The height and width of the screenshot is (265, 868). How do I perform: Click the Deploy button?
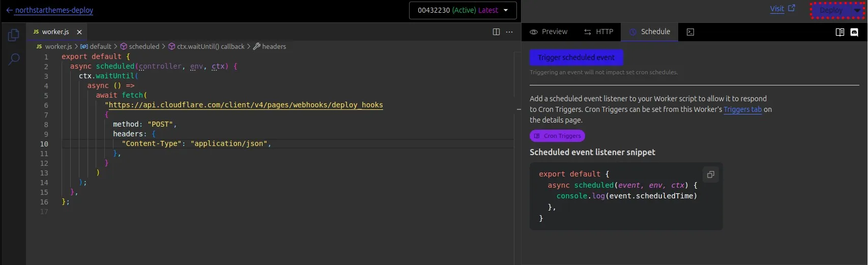[x=831, y=10]
